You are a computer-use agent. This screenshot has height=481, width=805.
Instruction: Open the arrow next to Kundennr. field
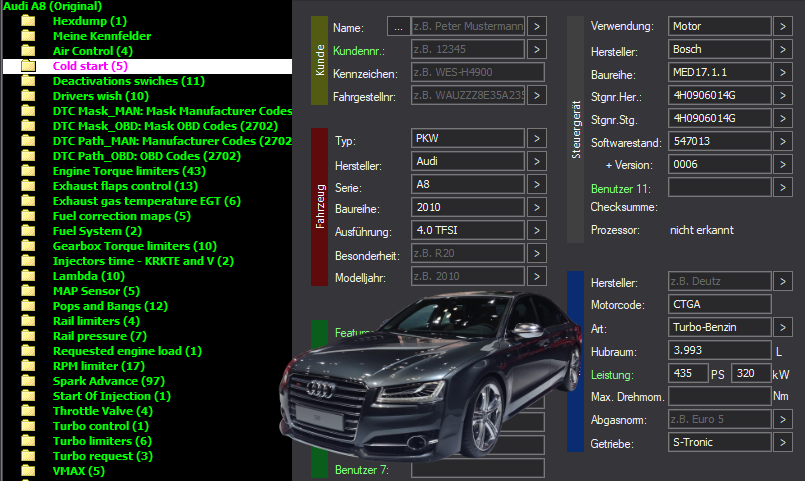536,49
